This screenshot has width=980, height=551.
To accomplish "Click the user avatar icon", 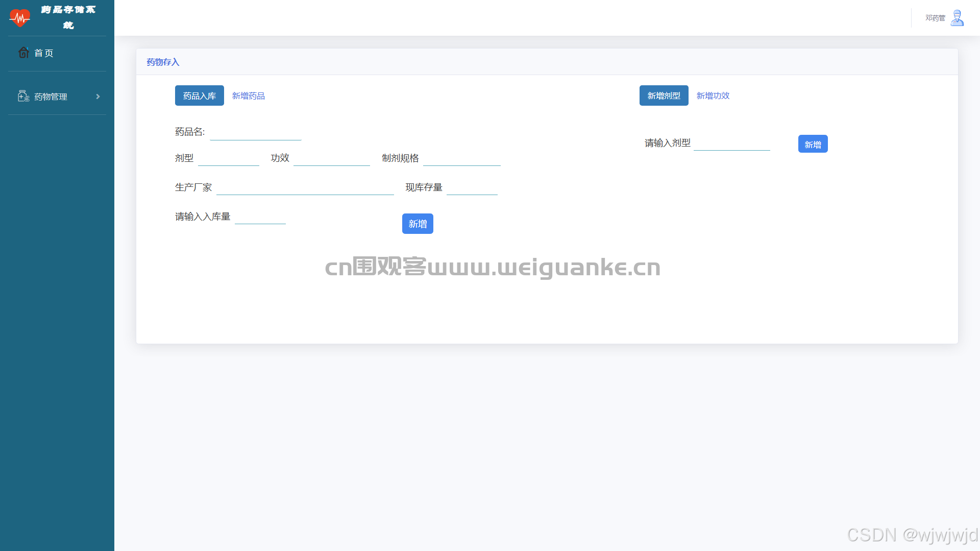I will tap(958, 18).
